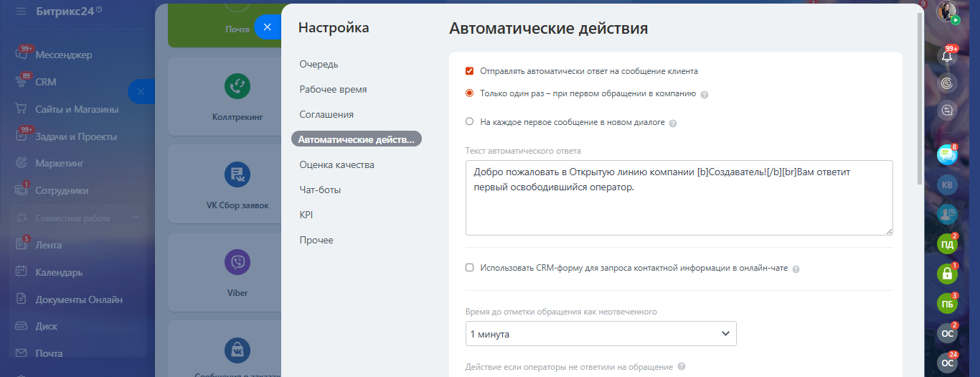Close the settings slider with X button
Screen dimensions: 980x377
pyautogui.click(x=267, y=27)
